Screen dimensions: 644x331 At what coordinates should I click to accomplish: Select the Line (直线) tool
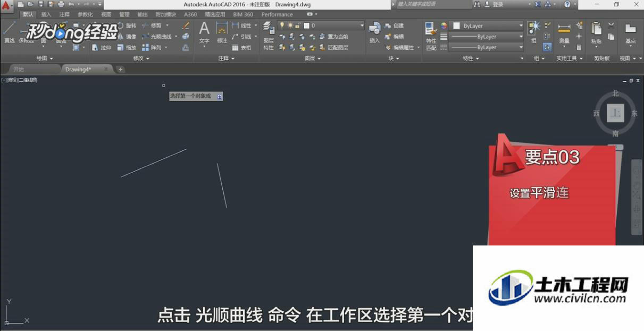(9, 33)
